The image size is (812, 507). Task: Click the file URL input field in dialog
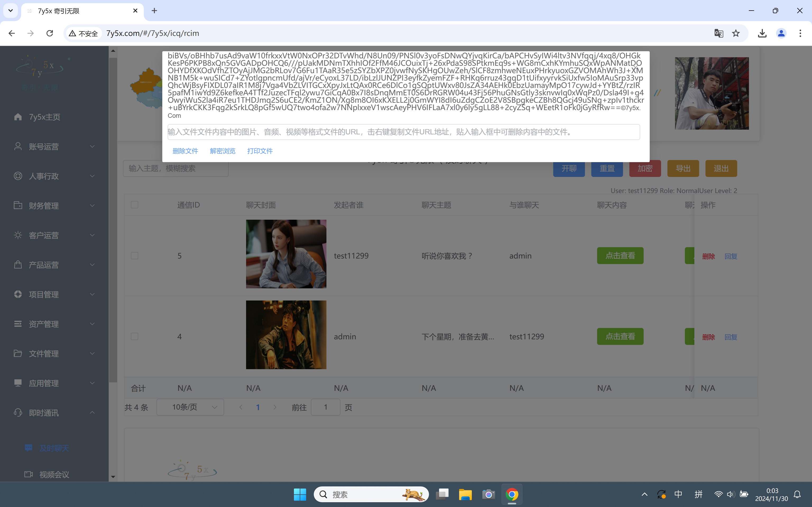click(403, 132)
